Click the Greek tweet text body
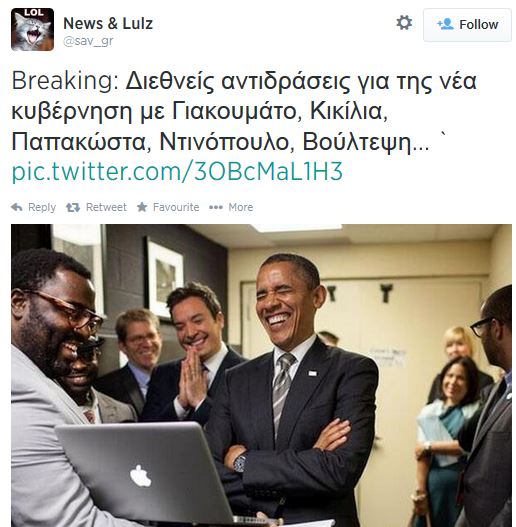 click(x=245, y=112)
